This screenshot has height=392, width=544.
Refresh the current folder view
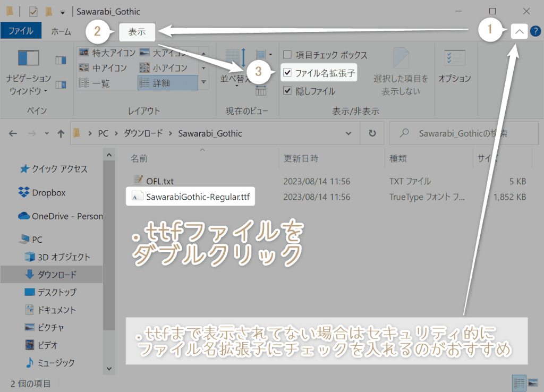click(372, 133)
